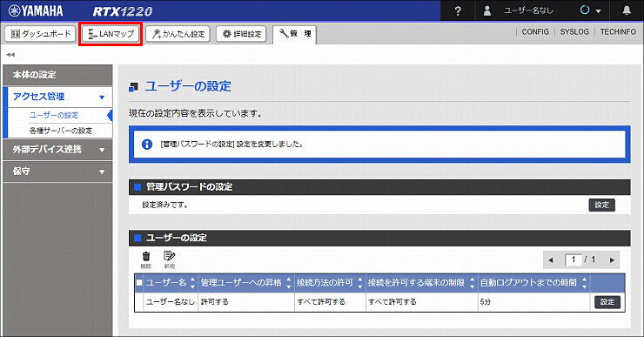Expand the 保守 section

click(57, 172)
